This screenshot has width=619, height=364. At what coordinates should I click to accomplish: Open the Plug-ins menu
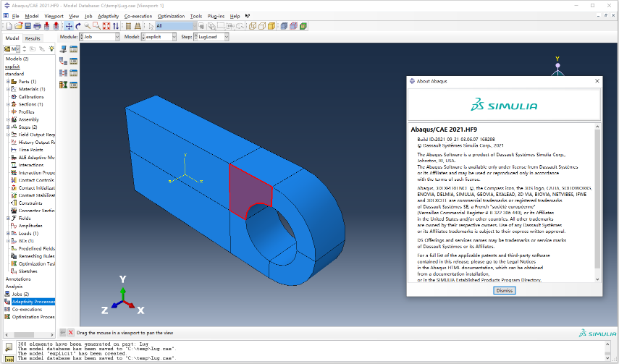(216, 16)
